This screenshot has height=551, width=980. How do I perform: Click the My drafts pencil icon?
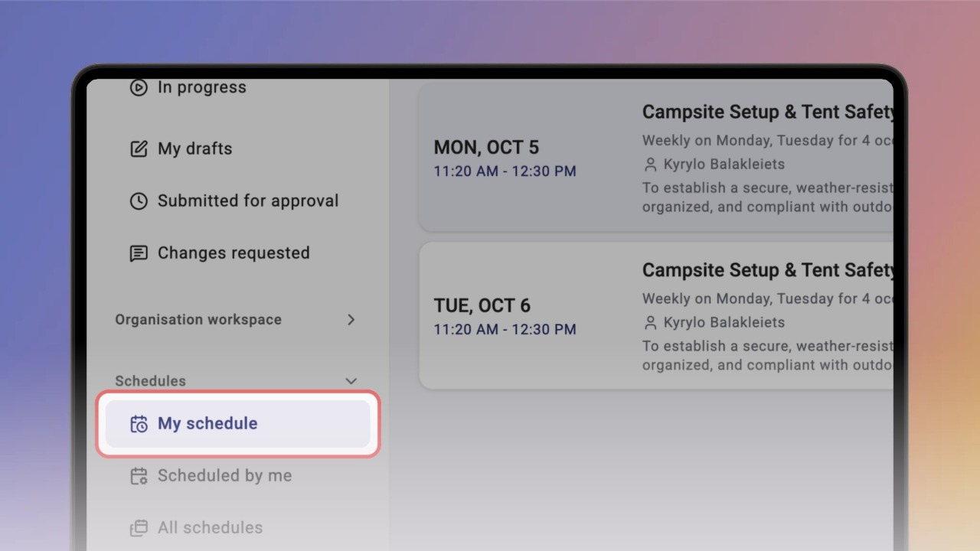tap(139, 148)
